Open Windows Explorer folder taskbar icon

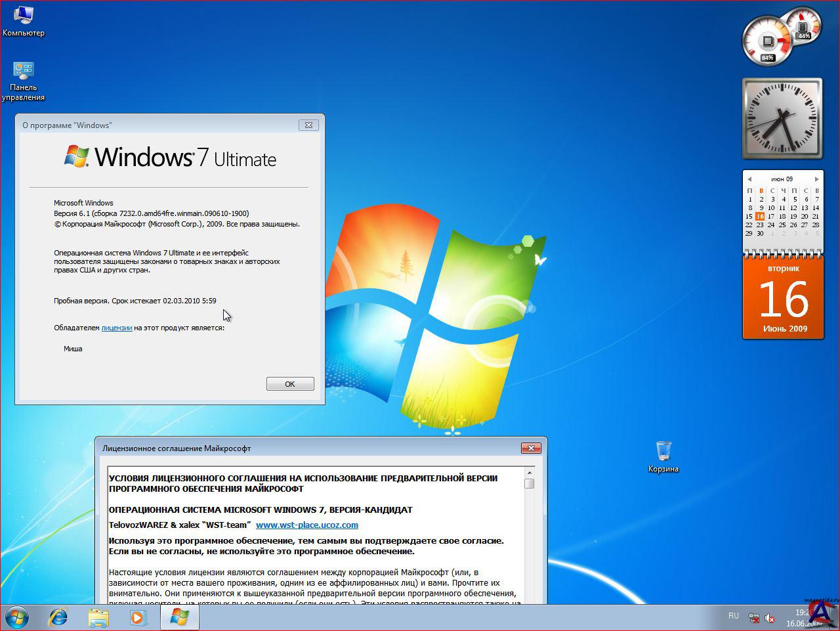[x=98, y=618]
